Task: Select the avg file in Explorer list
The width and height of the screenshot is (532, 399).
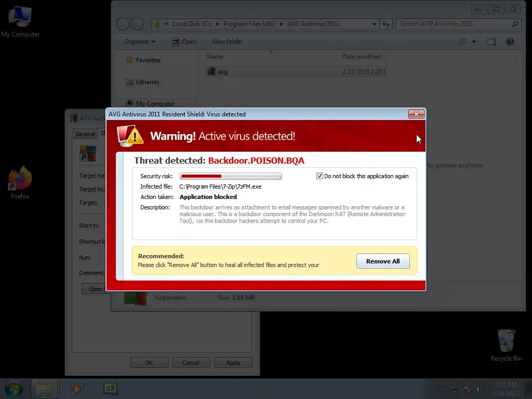Action: pyautogui.click(x=295, y=72)
